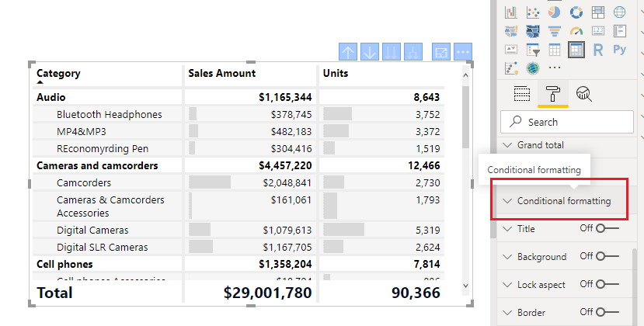Open the visual's more options ellipsis
The width and height of the screenshot is (644, 326).
click(463, 52)
